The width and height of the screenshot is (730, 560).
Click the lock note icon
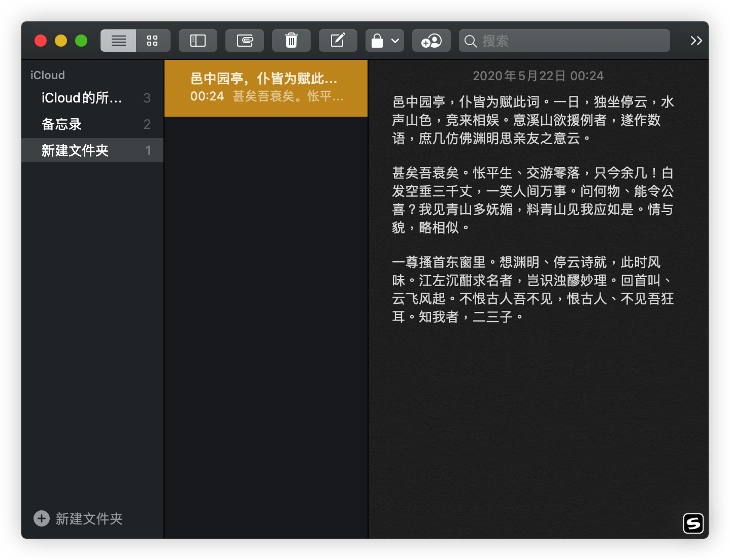click(377, 41)
